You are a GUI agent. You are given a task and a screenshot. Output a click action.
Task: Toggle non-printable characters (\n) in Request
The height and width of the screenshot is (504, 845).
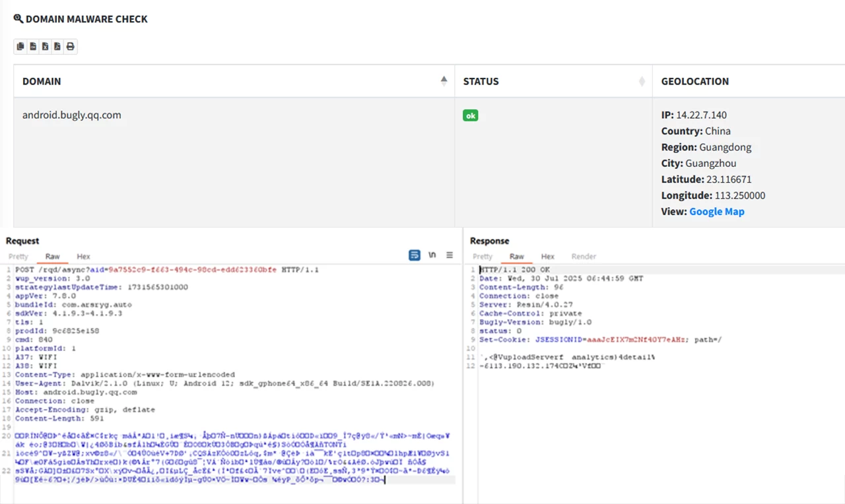pyautogui.click(x=432, y=255)
